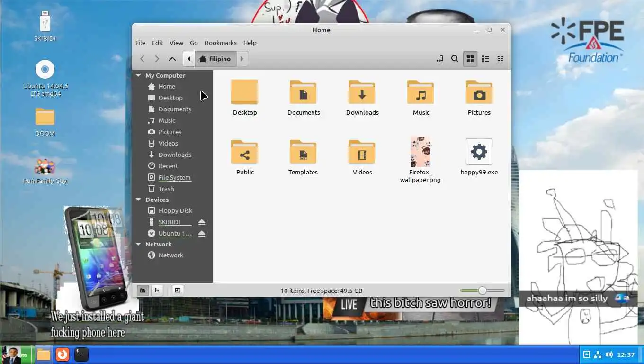
Task: Open volume tray icon
Action: pyautogui.click(x=608, y=355)
